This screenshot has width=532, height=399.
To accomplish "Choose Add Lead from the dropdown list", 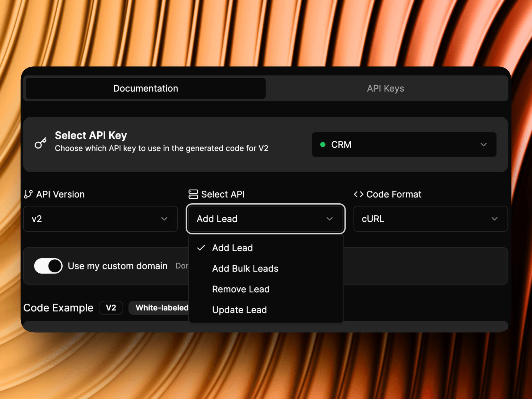I will coord(266,248).
